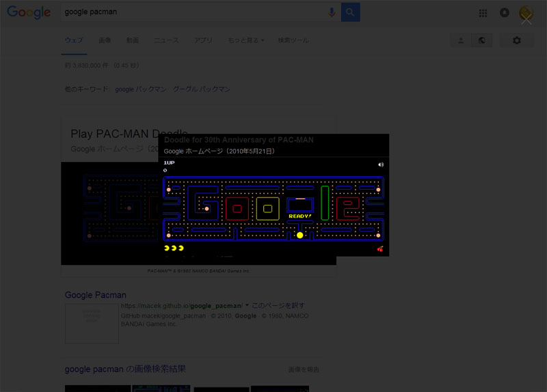The width and height of the screenshot is (547, 392).
Task: Toggle global results globe icon
Action: click(482, 40)
